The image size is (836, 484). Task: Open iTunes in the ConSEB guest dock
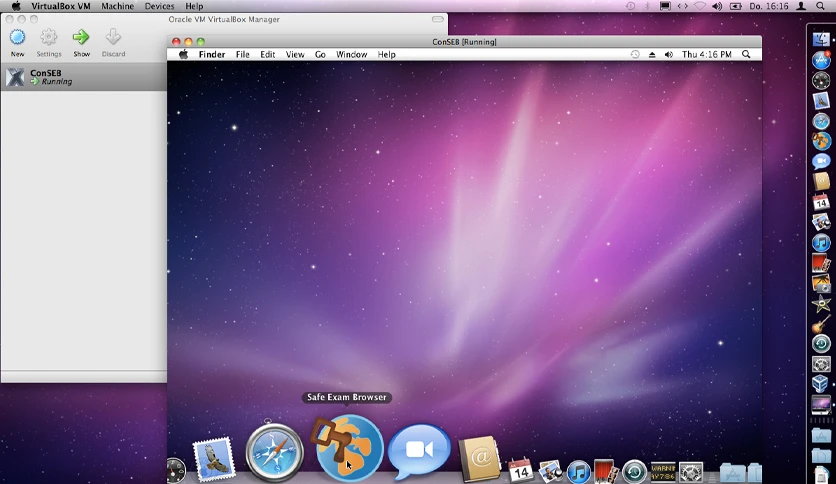[578, 472]
